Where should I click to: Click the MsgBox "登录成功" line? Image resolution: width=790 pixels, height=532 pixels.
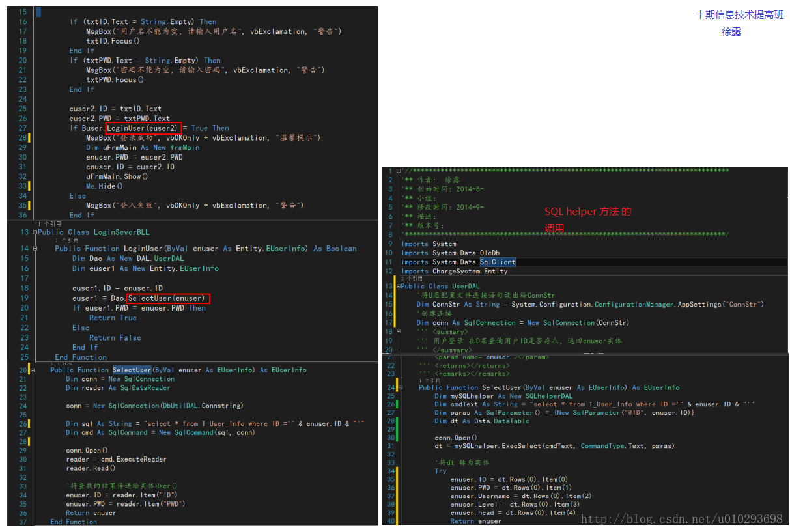pos(203,137)
